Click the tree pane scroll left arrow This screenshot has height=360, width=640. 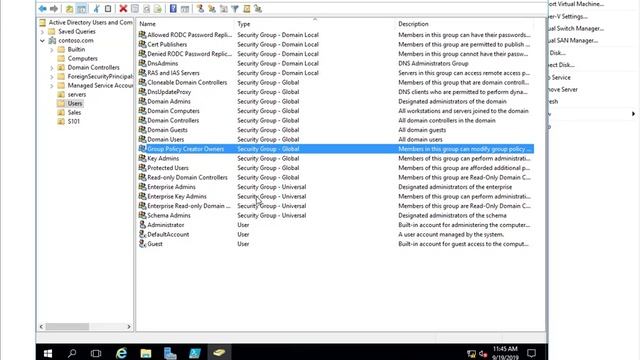click(41, 327)
